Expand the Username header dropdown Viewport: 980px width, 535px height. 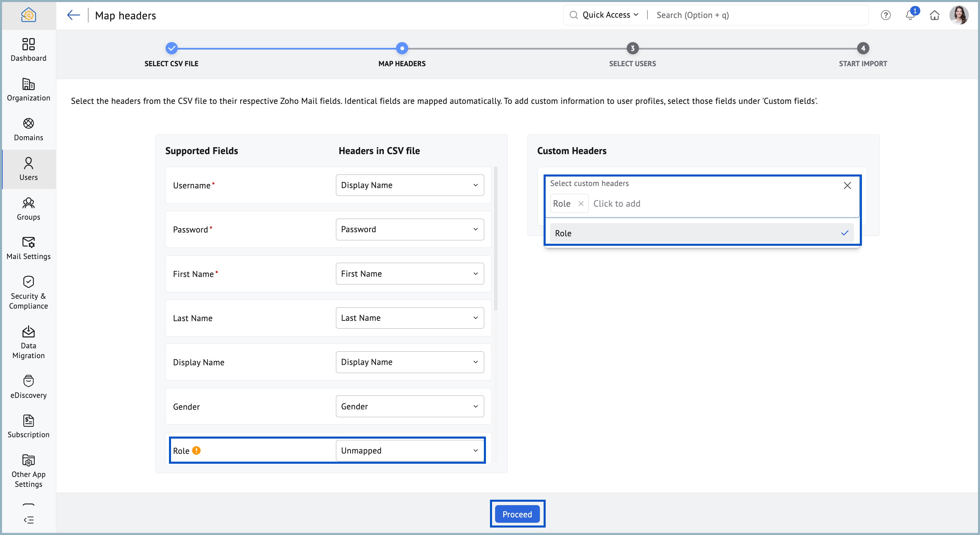pos(409,185)
